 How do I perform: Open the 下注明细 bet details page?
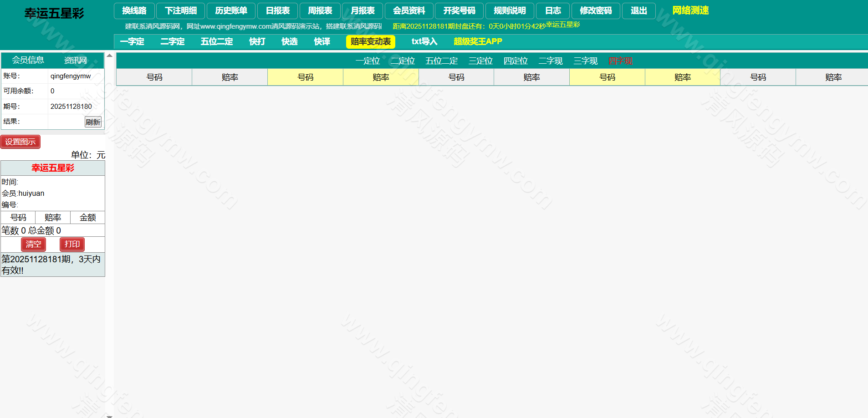(181, 10)
